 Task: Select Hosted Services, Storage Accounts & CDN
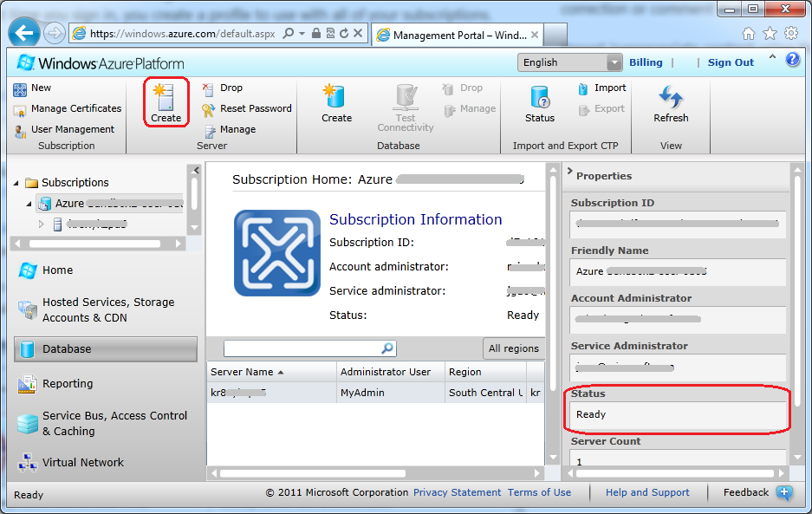click(x=107, y=309)
